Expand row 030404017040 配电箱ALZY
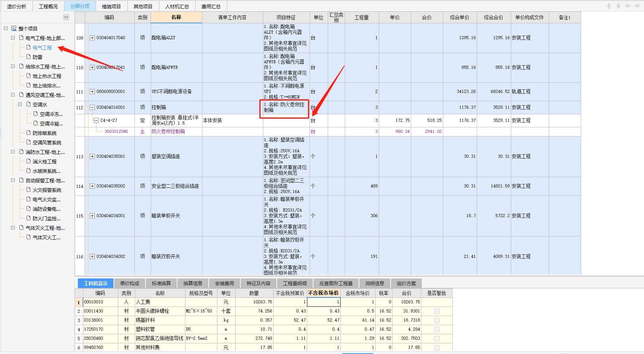 click(92, 38)
